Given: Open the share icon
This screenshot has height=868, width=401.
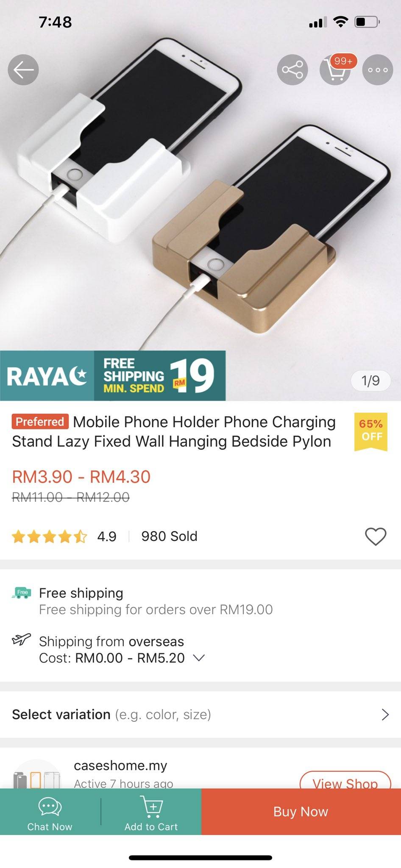Looking at the screenshot, I should click(292, 70).
